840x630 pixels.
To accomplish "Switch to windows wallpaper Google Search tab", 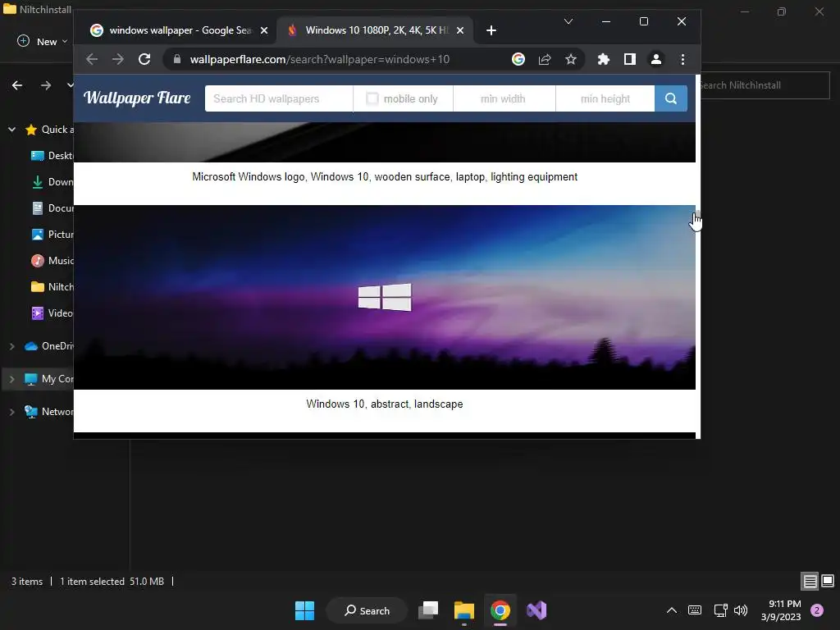I will [x=180, y=30].
